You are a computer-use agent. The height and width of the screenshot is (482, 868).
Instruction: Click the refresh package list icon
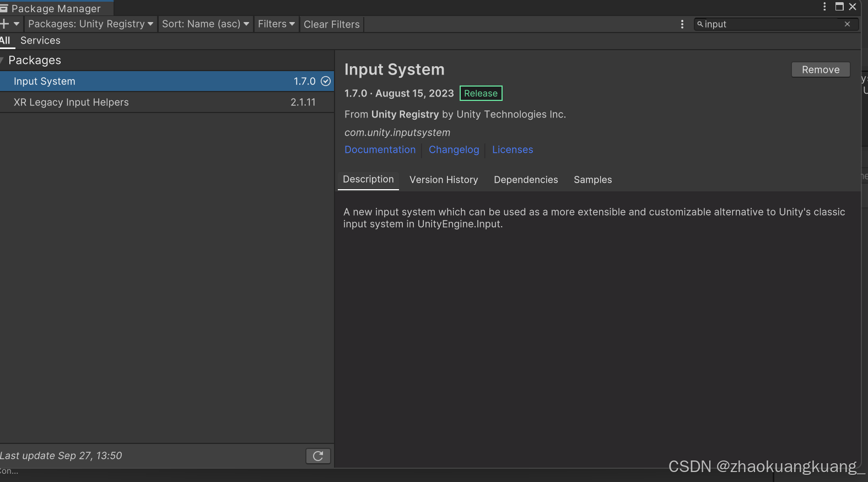pyautogui.click(x=318, y=456)
